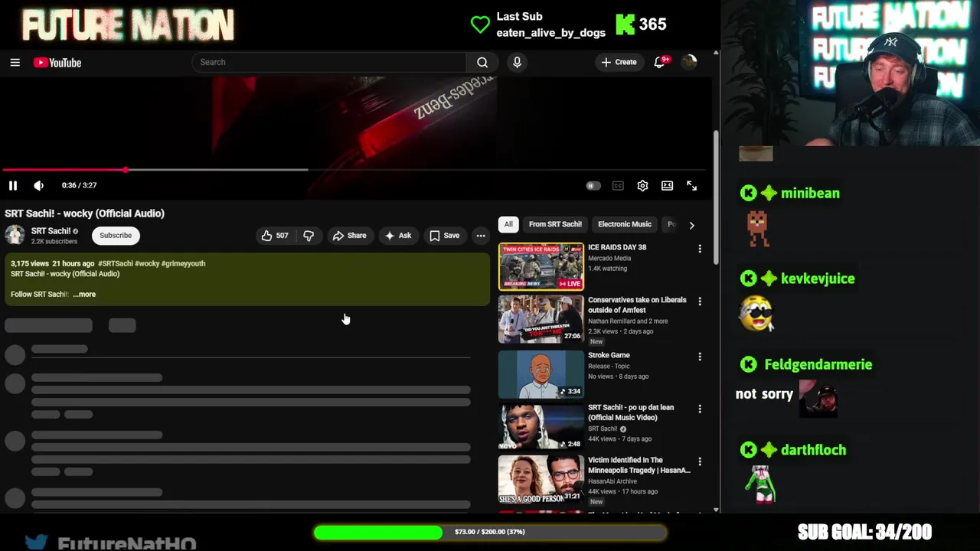Image resolution: width=980 pixels, height=551 pixels.
Task: Click the Stroke Game video title
Action: point(609,355)
